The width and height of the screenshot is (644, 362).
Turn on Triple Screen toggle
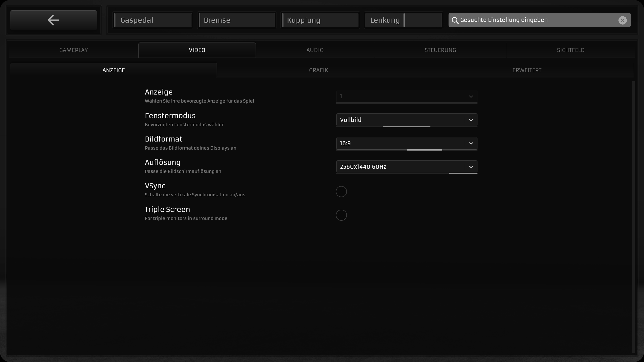point(341,215)
